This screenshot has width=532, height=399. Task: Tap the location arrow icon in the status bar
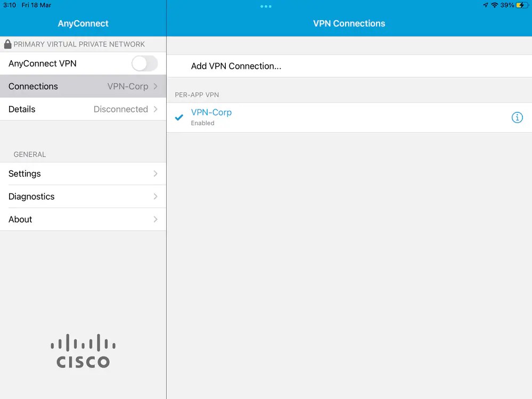click(485, 5)
